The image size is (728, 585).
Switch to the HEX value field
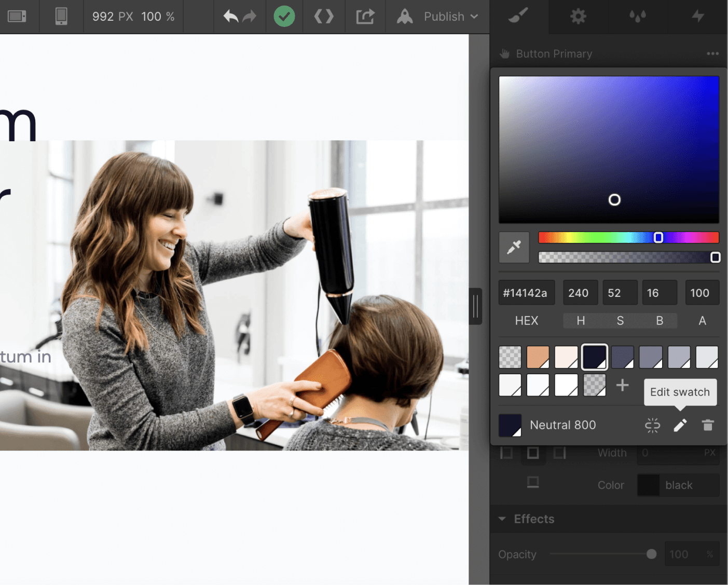526,320
